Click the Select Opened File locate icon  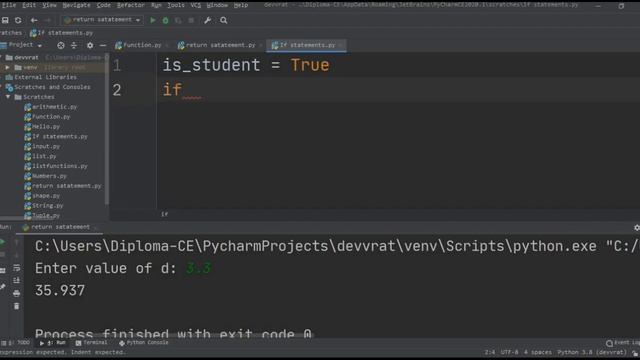click(61, 45)
